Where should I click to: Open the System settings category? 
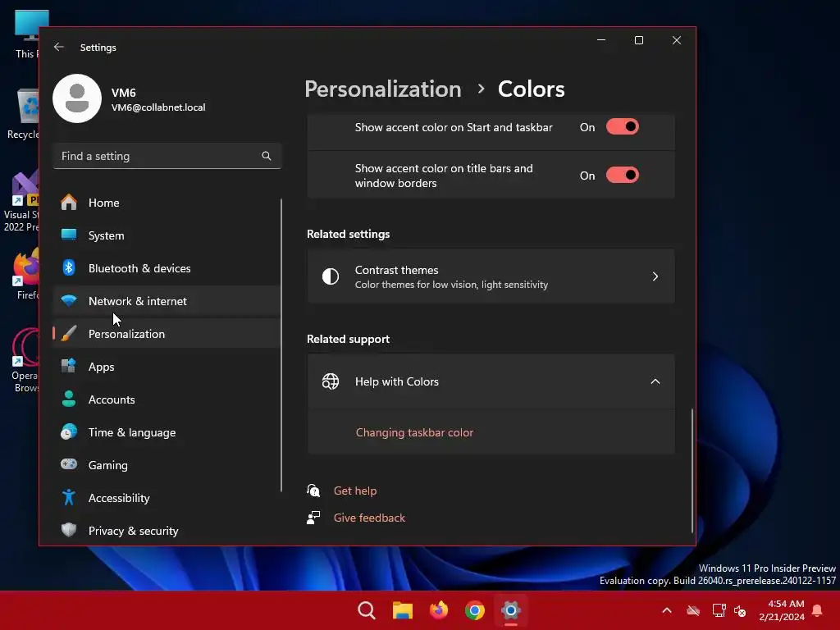tap(167, 235)
